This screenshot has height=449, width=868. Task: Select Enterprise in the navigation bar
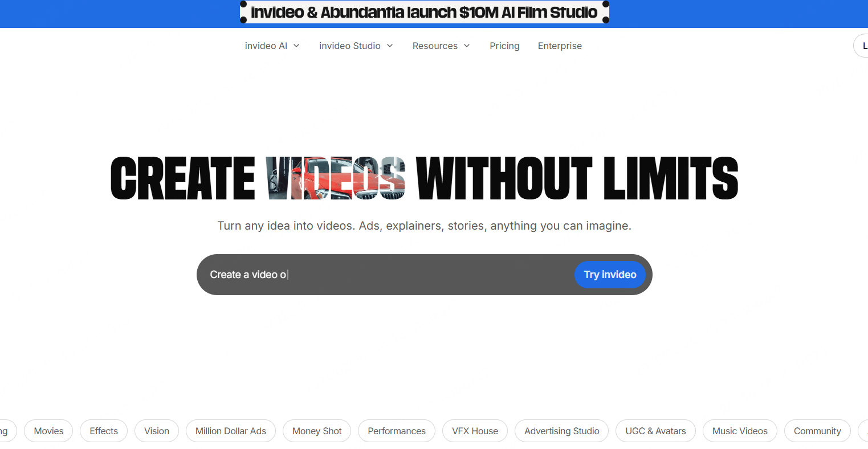(560, 46)
